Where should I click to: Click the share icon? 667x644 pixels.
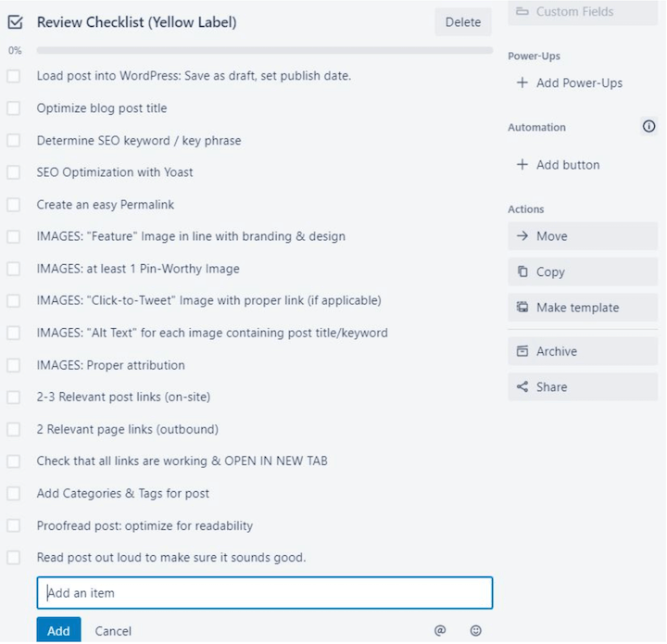click(x=522, y=386)
